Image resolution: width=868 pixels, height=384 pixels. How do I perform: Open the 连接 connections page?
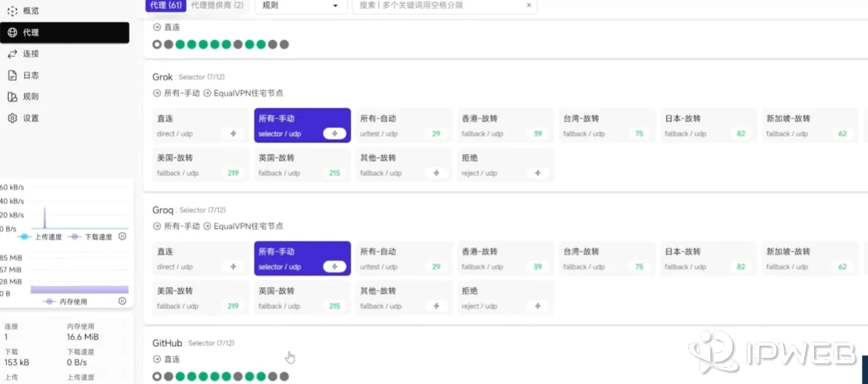[x=64, y=54]
